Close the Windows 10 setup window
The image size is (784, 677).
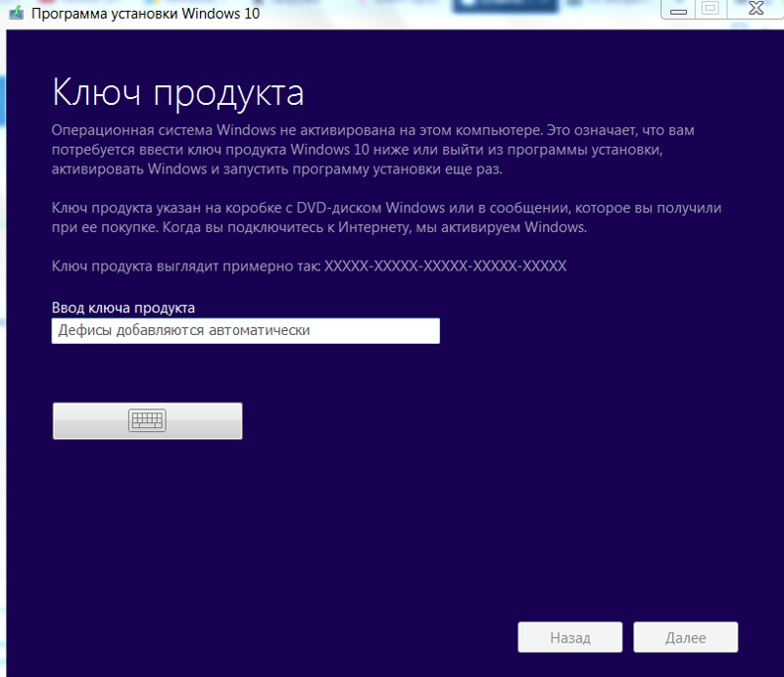756,9
